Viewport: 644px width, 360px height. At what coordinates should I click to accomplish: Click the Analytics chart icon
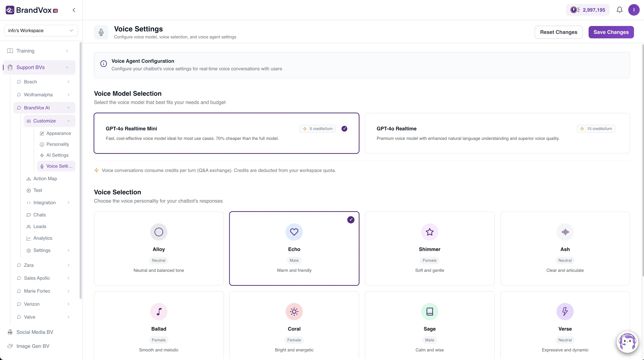[29, 238]
